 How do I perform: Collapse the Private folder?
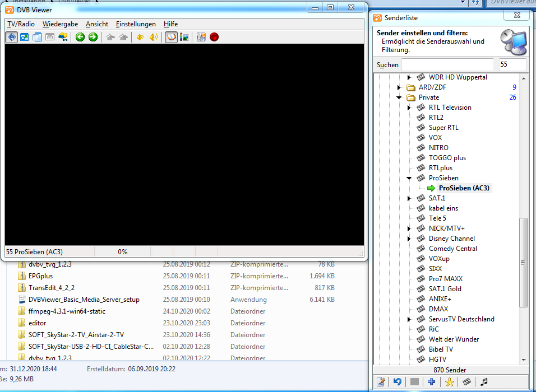(x=399, y=97)
